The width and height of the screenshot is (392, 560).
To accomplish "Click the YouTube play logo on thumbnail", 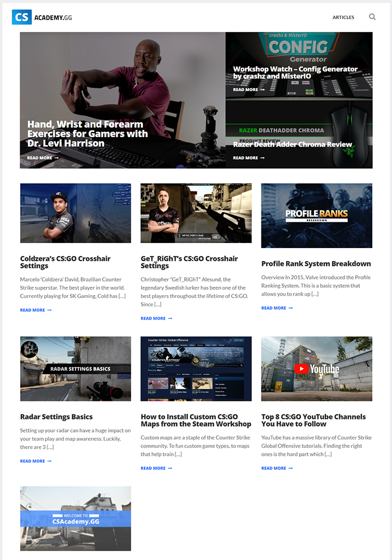I will point(301,368).
